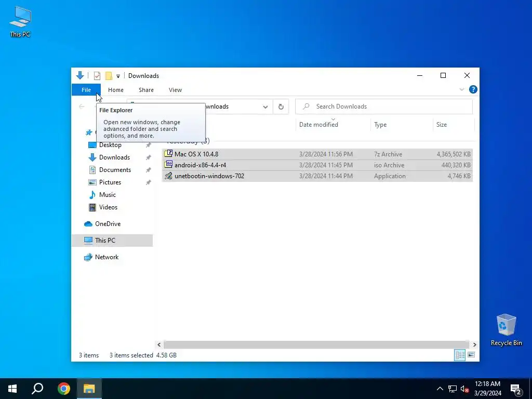Open network status tray icon
532x399 pixels.
click(453, 389)
